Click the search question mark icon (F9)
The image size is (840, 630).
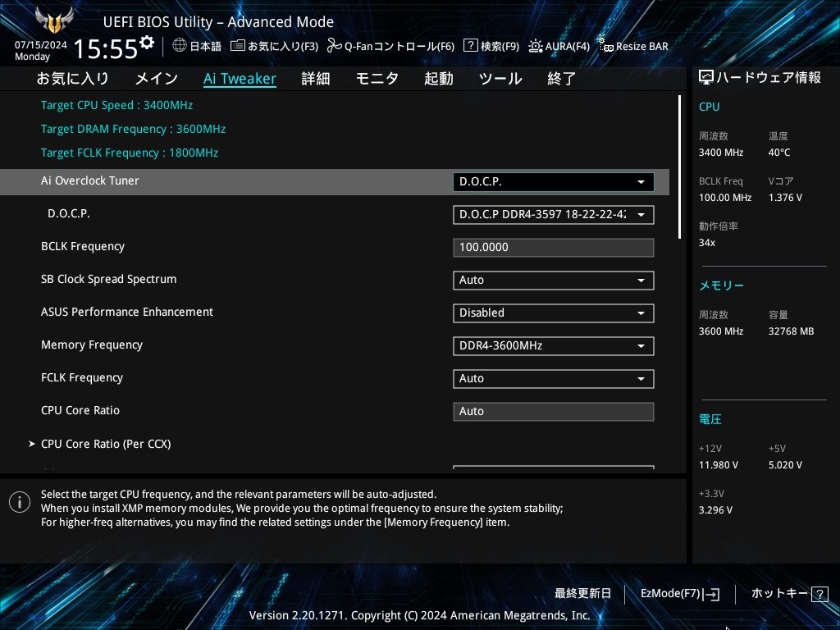(470, 46)
